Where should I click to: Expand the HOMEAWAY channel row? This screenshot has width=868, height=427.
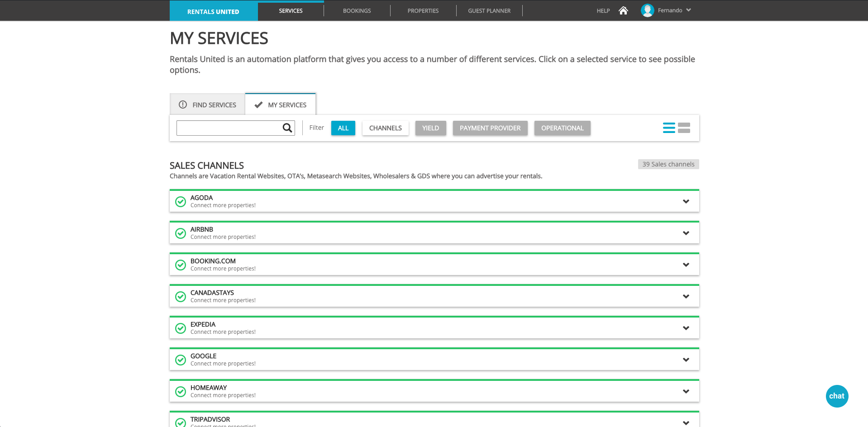click(x=686, y=392)
